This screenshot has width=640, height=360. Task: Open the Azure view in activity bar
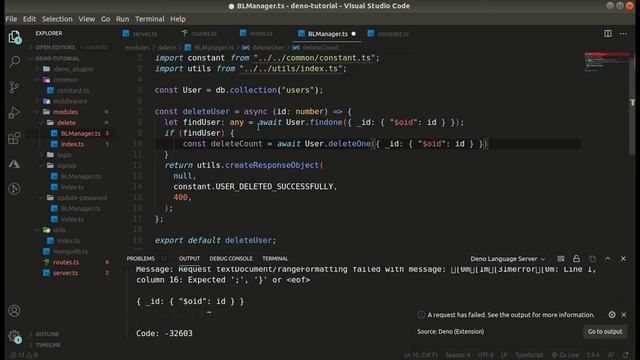point(14,164)
